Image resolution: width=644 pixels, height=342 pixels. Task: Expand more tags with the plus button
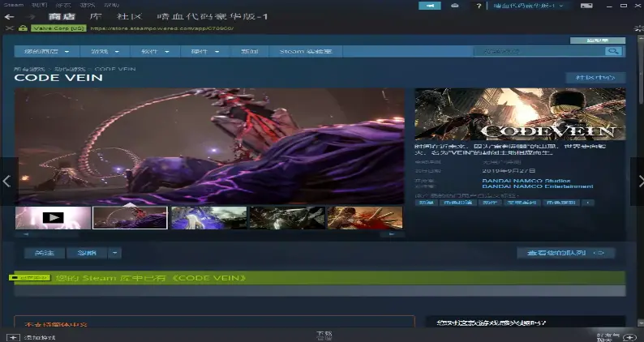588,203
